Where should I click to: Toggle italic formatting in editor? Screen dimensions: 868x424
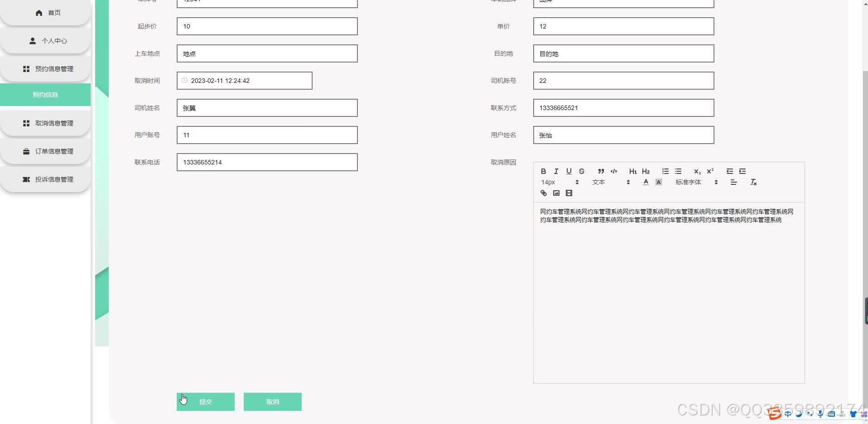click(x=556, y=171)
